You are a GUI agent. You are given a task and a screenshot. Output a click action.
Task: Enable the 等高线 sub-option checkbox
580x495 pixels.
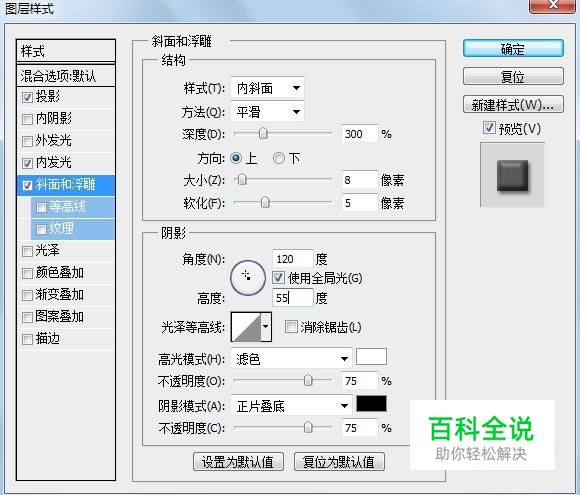(x=41, y=207)
